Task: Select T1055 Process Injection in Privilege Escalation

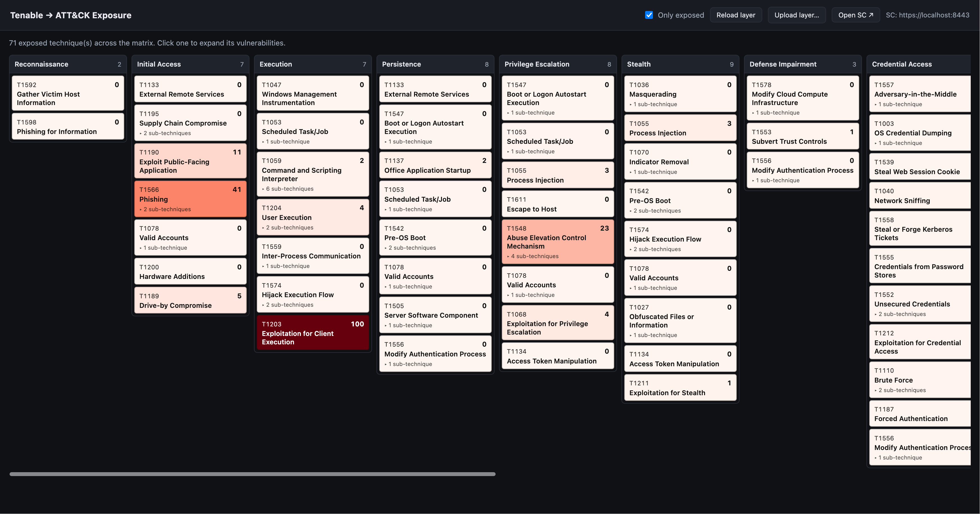Action: pos(558,175)
